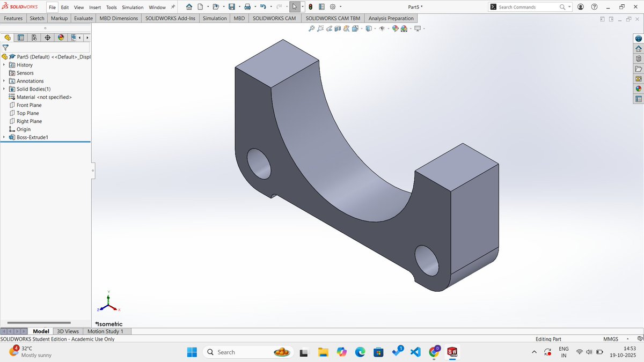
Task: Click the Open file icon
Action: pyautogui.click(x=215, y=7)
